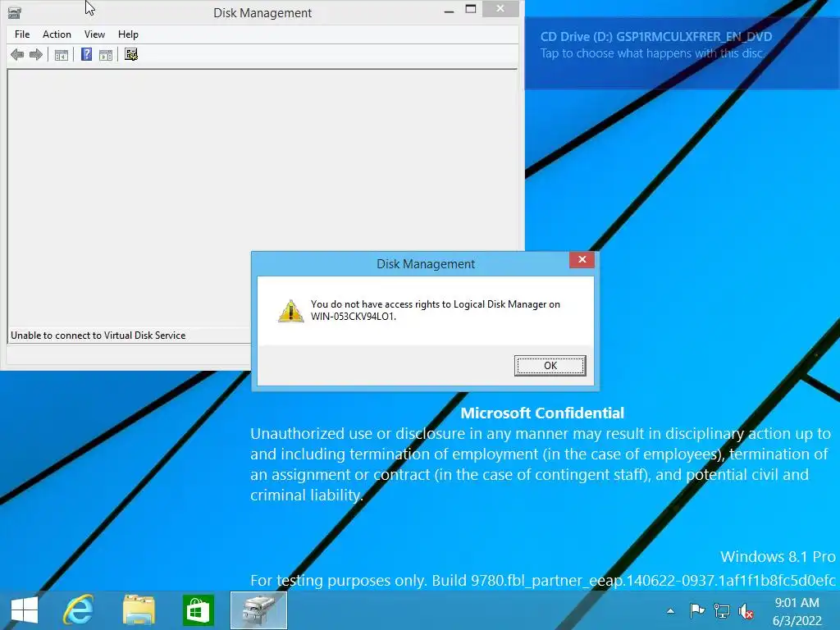Tap the CD Drive (D:) notification
The height and width of the screenshot is (630, 840).
pyautogui.click(x=682, y=52)
